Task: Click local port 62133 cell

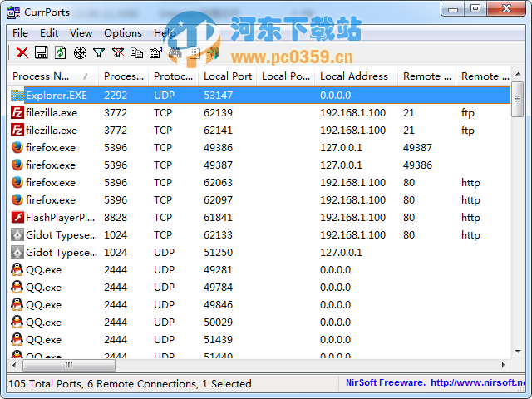Action: [218, 234]
